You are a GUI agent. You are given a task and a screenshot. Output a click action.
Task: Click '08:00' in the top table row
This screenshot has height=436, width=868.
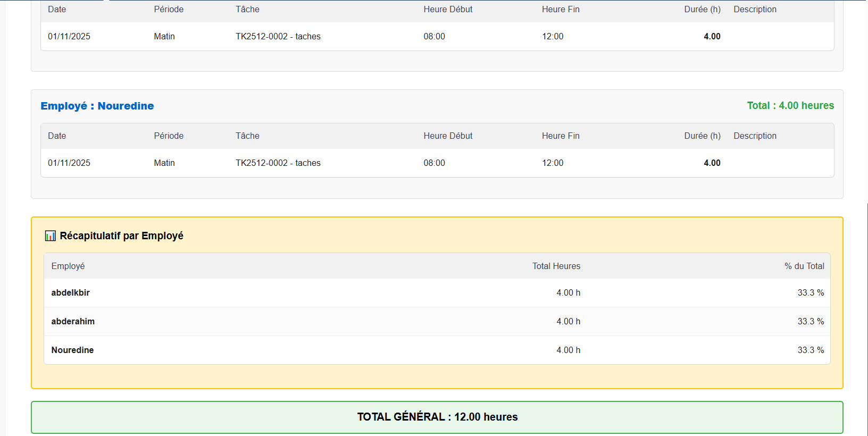435,36
